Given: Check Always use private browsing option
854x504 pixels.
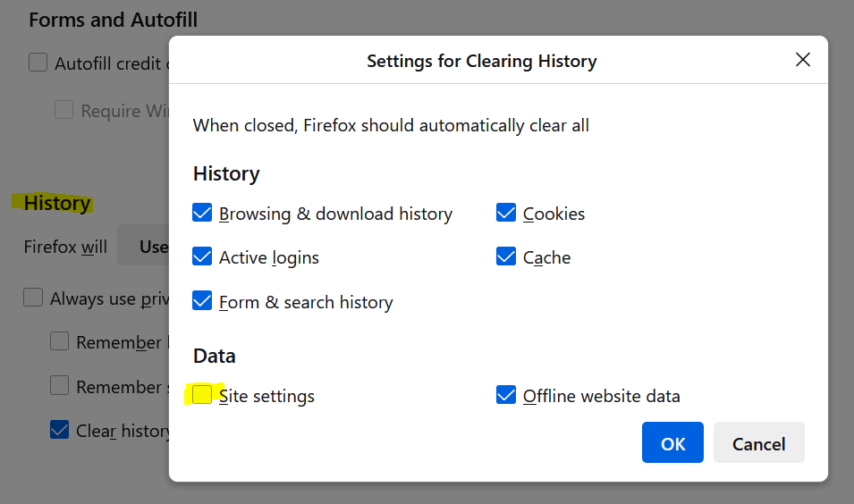Looking at the screenshot, I should coord(33,298).
